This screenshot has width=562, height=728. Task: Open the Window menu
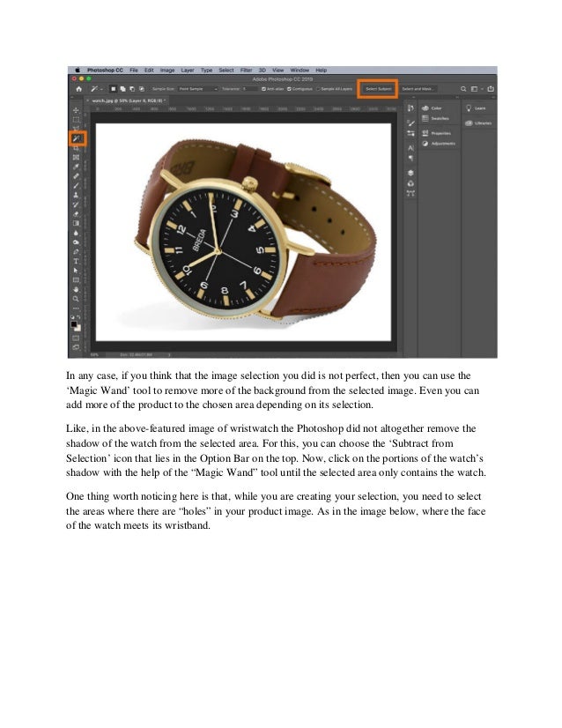tap(299, 71)
